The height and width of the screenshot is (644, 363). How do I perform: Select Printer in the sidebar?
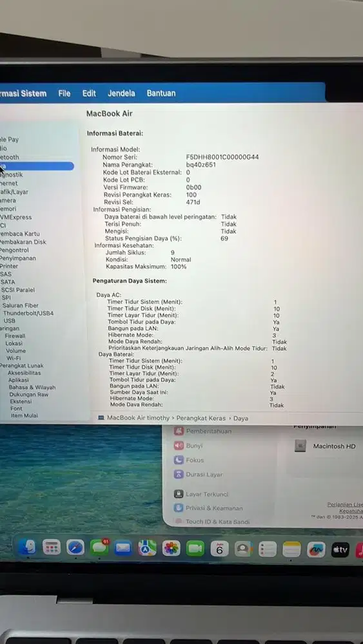[8, 266]
